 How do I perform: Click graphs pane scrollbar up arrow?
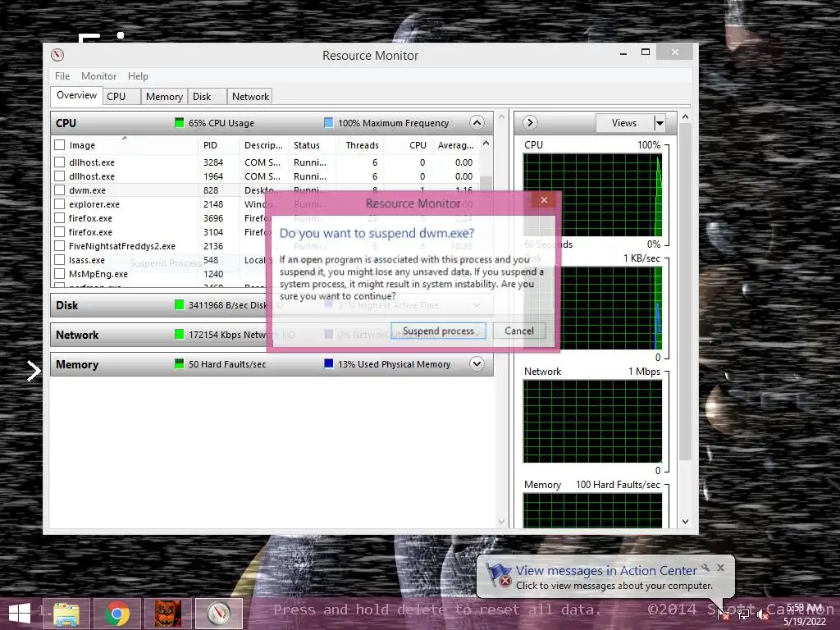pyautogui.click(x=685, y=116)
